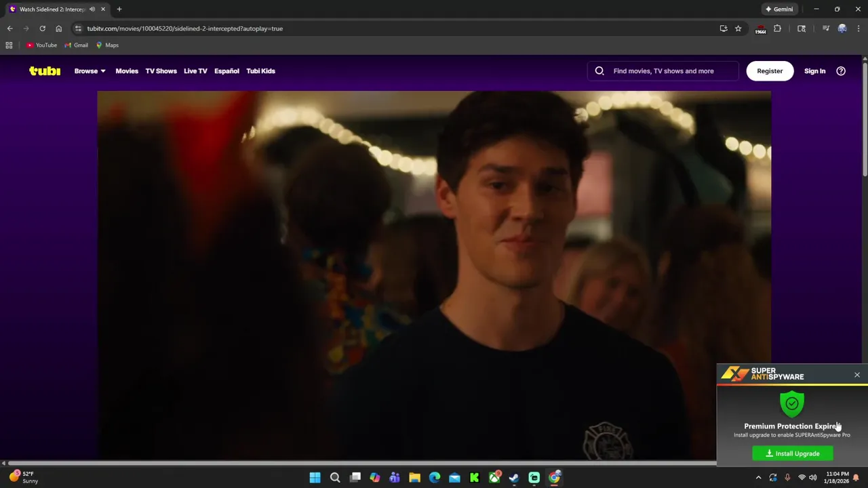Screen dimensions: 868x488
Task: Open the browser home page
Action: click(x=58, y=28)
